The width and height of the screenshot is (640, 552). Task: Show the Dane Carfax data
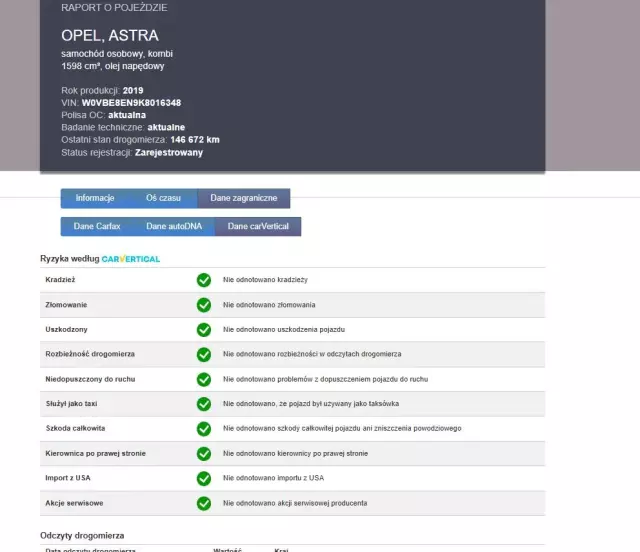[x=97, y=227]
